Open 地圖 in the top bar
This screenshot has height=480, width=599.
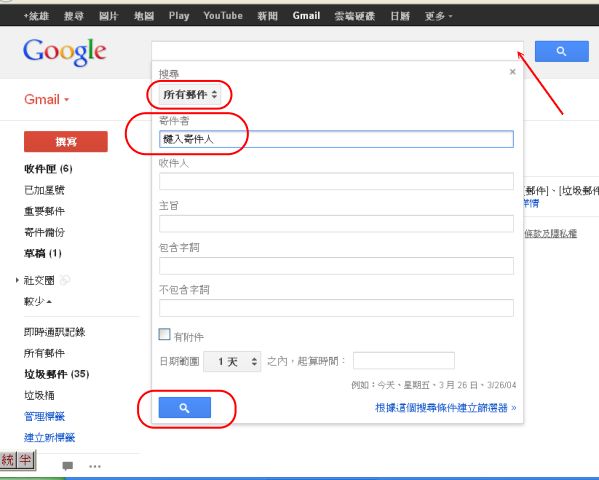[144, 16]
